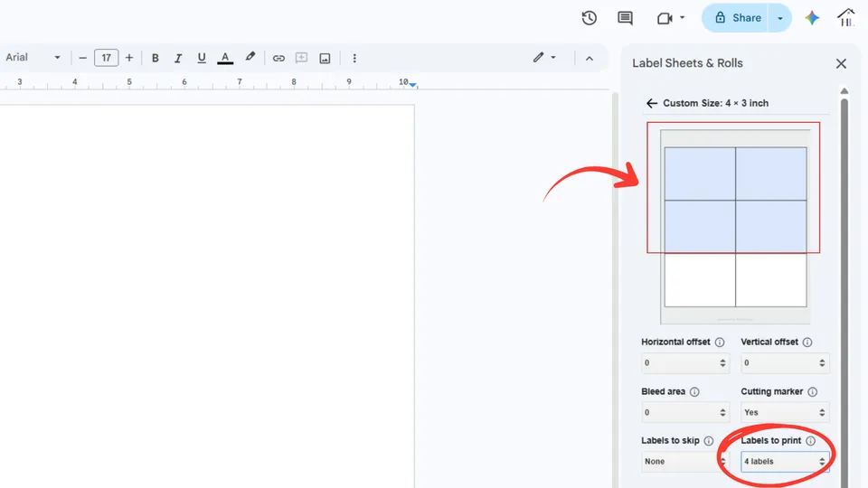Expand video call options arrow

[682, 18]
